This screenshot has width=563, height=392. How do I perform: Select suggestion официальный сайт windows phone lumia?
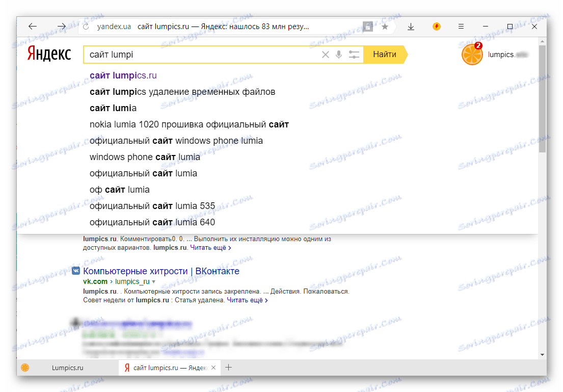pyautogui.click(x=176, y=141)
